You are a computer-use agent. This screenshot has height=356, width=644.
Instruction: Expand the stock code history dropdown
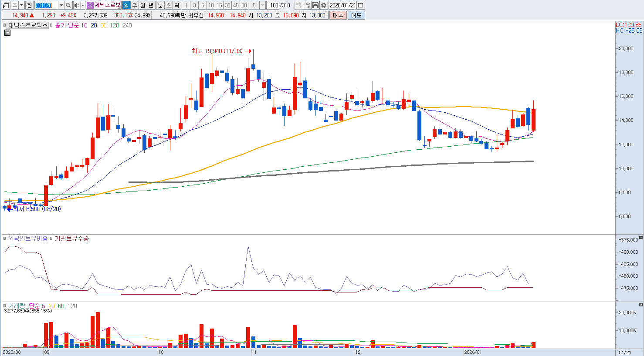point(61,5)
